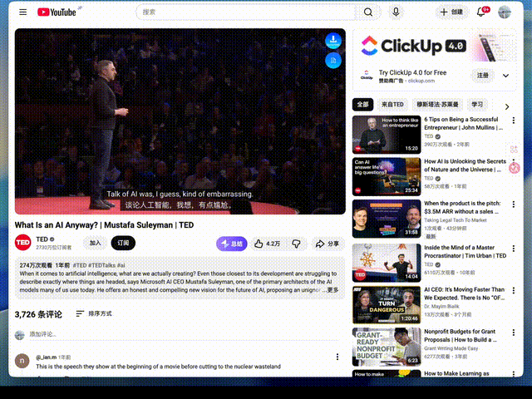Image resolution: width=532 pixels, height=399 pixels.
Task: Open clickup.com ad link
Action: (x=421, y=81)
